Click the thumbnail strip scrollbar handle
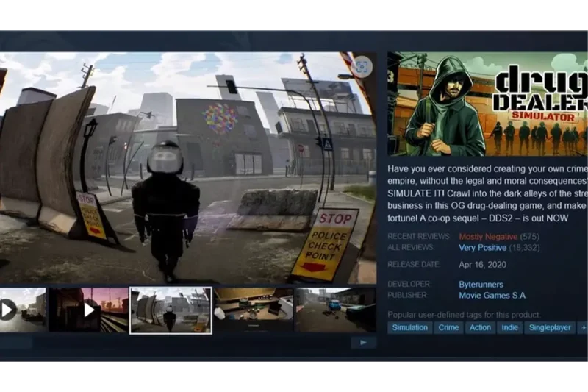Viewport: 588px width, 392px height. pyautogui.click(x=15, y=343)
